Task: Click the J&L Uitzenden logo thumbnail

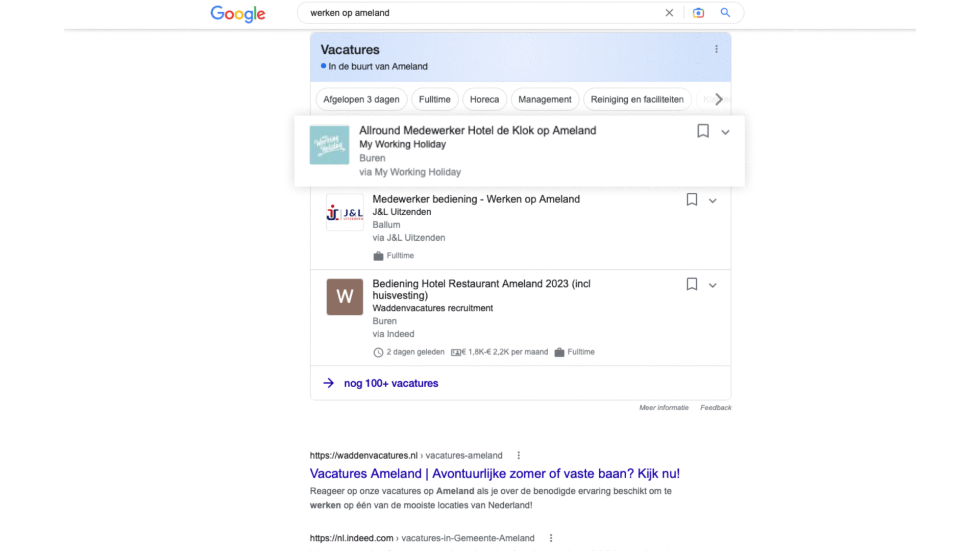Action: coord(345,213)
